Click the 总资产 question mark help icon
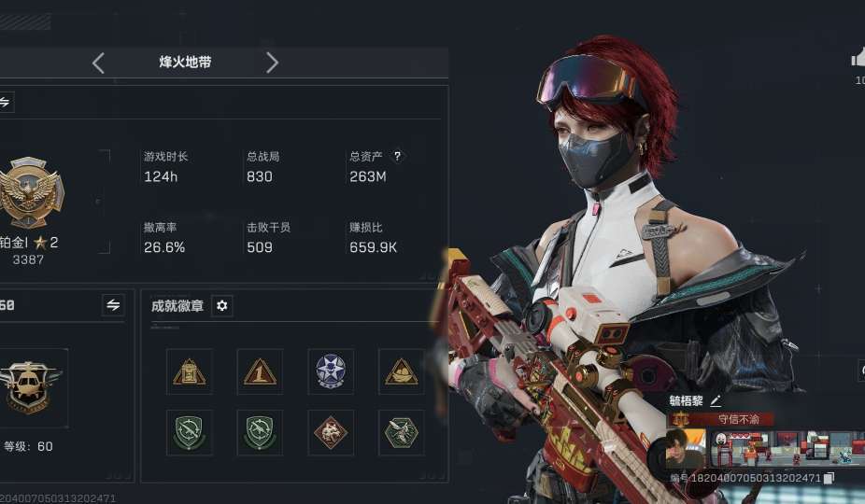 point(397,156)
